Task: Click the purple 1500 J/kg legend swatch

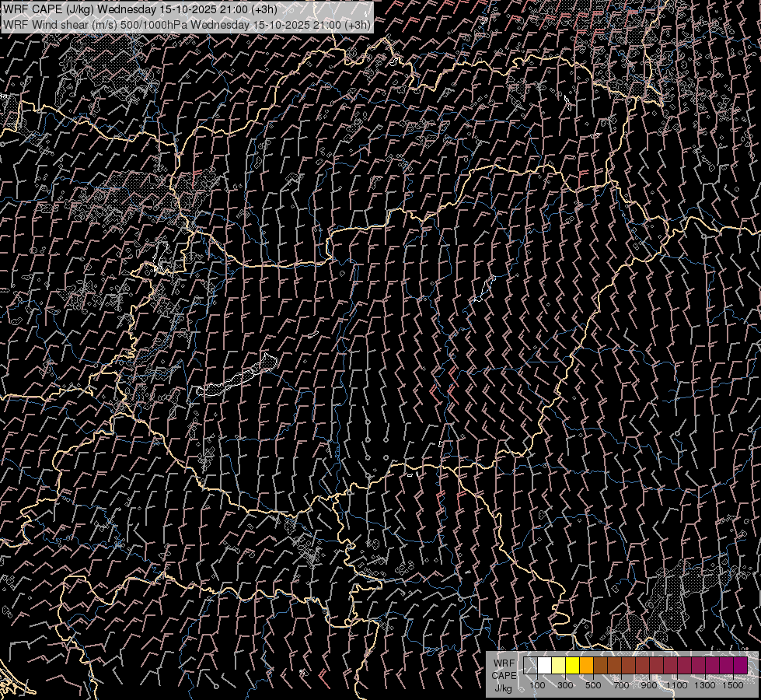Action: point(741,665)
